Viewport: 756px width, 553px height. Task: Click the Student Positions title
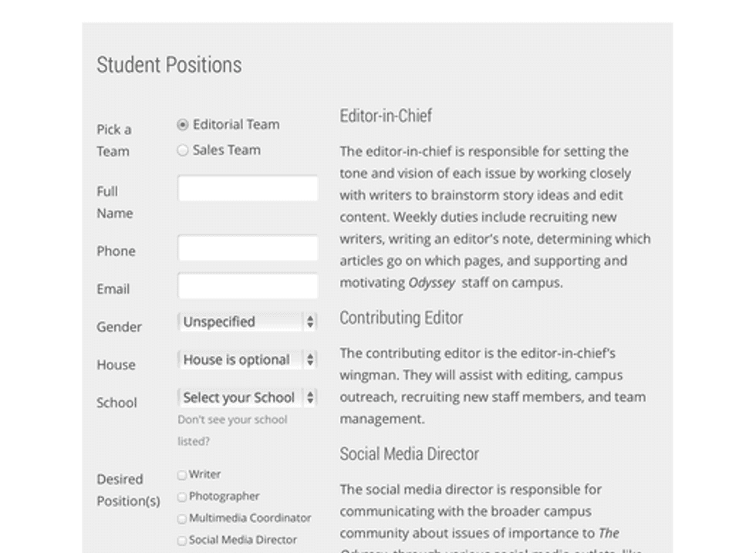[169, 65]
